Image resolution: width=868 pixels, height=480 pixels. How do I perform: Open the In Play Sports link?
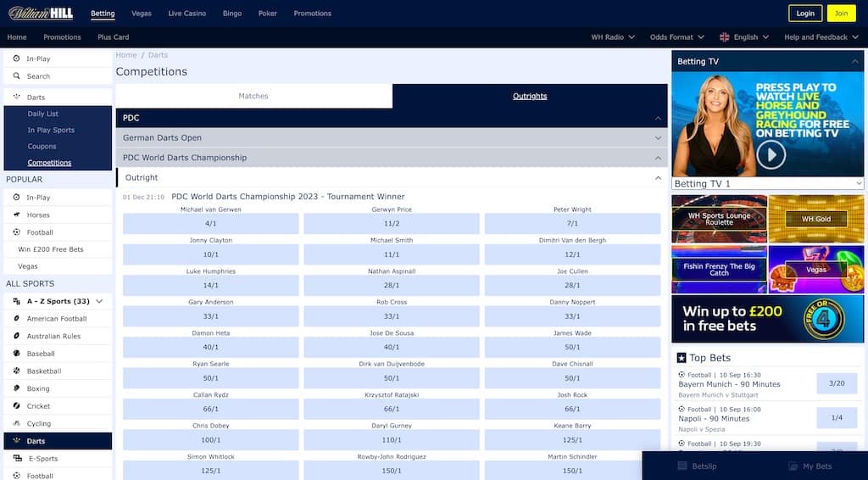(51, 130)
